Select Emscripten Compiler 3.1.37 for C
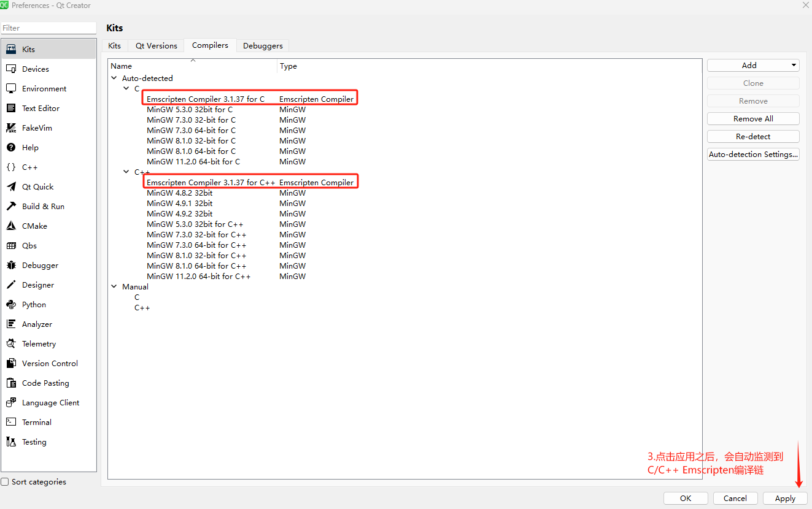Screen dimensions: 812x509 coord(206,99)
